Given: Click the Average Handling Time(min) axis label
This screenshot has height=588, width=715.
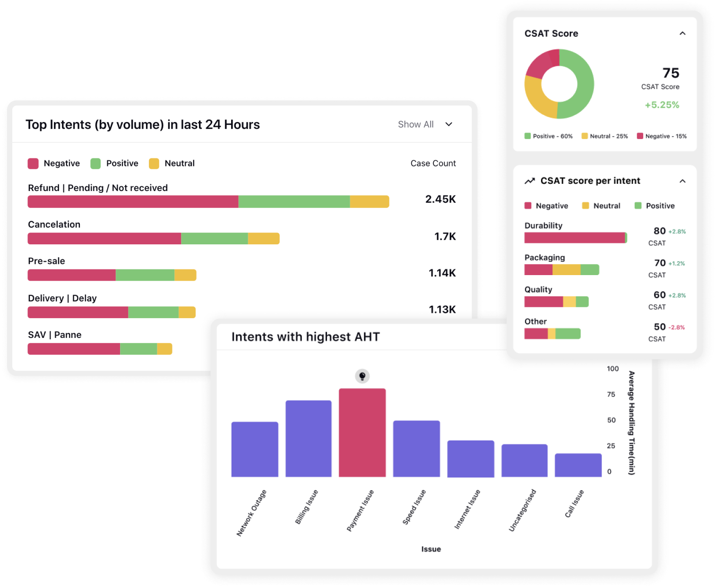Looking at the screenshot, I should [632, 423].
